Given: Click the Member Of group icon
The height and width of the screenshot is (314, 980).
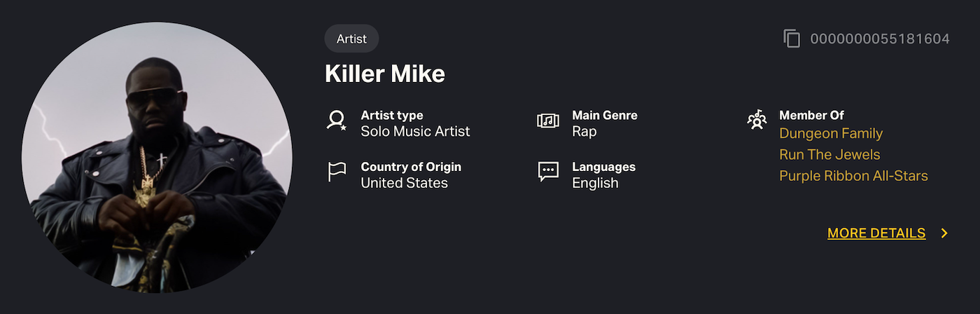Looking at the screenshot, I should tap(757, 120).
